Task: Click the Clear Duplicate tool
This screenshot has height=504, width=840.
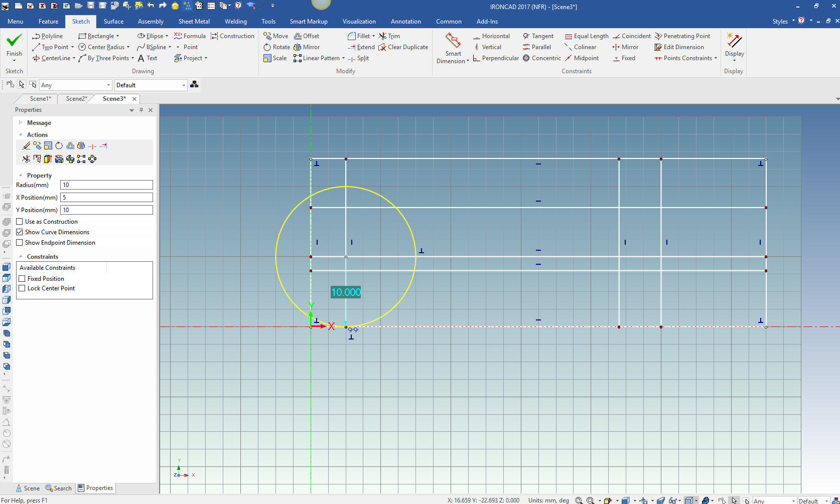Action: click(403, 47)
